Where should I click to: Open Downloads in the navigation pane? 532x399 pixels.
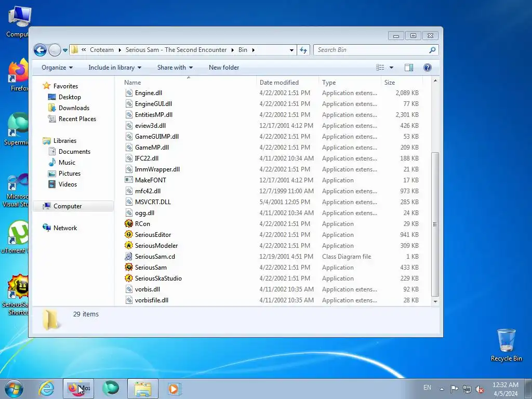(74, 108)
